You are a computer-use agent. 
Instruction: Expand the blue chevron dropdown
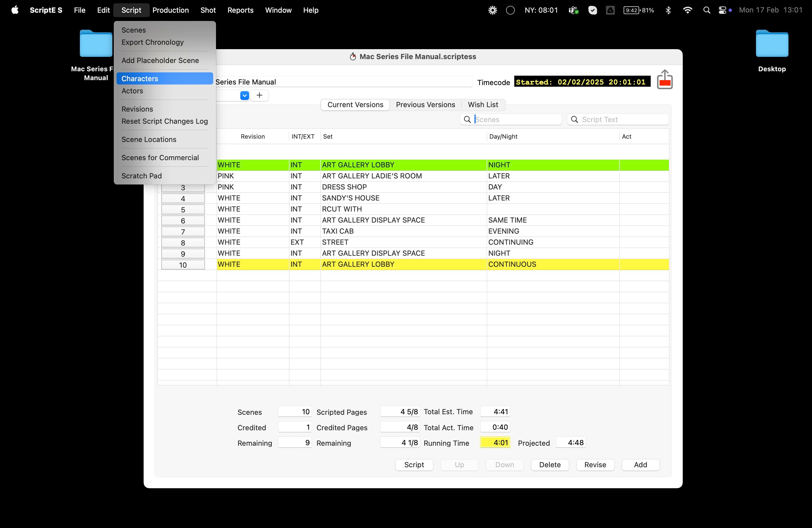(x=245, y=96)
